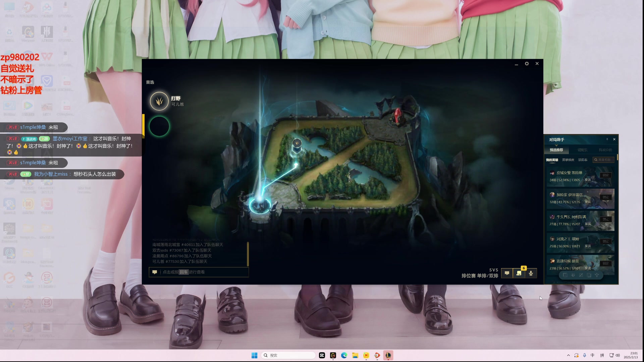Click the 对局助手 list scrollbar

617,157
